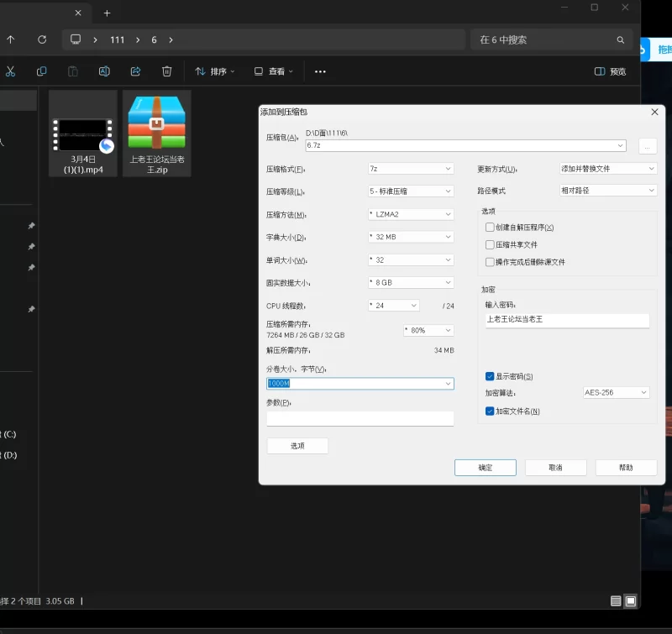Open the 压缩格式 7z dropdown

(x=411, y=169)
